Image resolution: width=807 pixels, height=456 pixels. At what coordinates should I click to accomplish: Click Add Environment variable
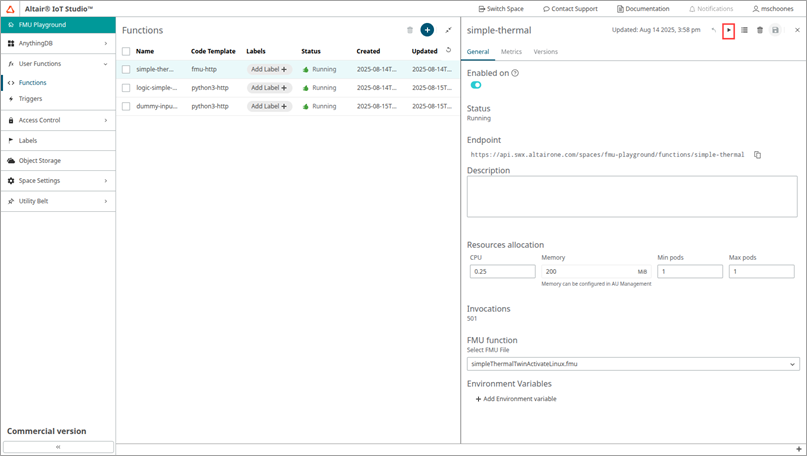tap(516, 399)
